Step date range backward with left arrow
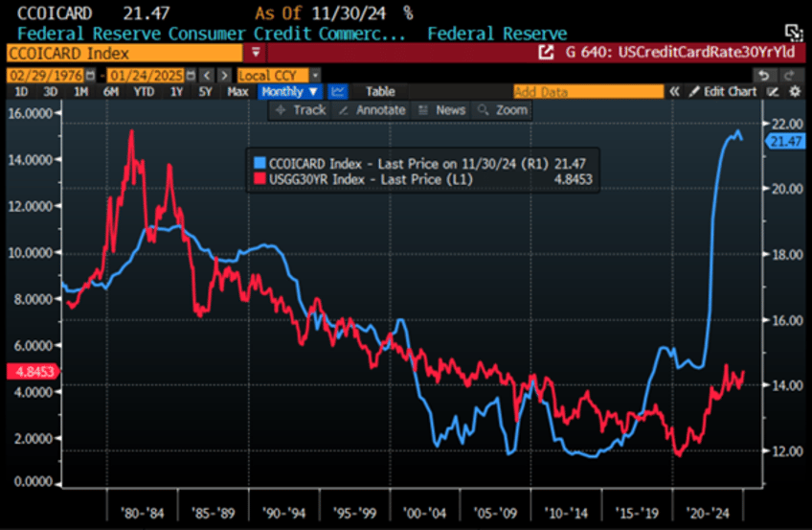The image size is (812, 530). click(x=207, y=76)
